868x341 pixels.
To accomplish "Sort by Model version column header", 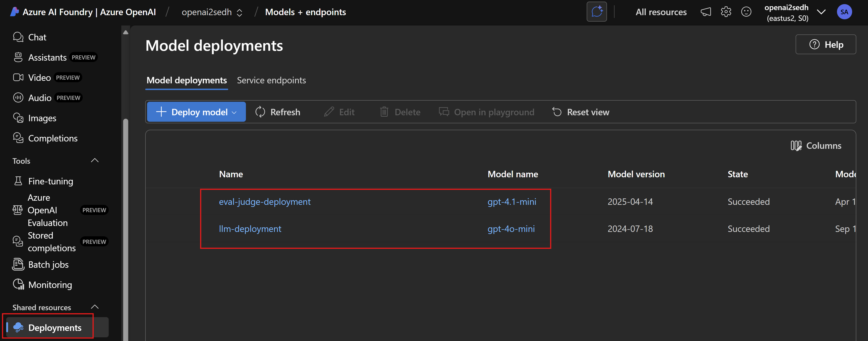I will pos(636,174).
